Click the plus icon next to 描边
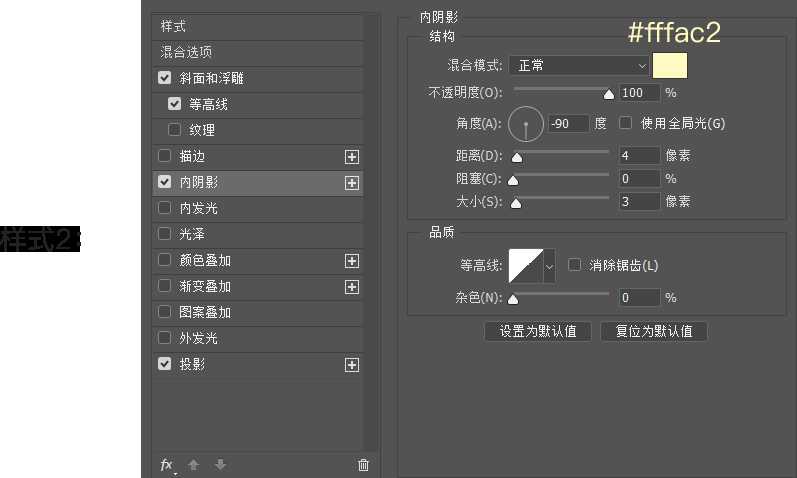The width and height of the screenshot is (797, 478). click(351, 157)
